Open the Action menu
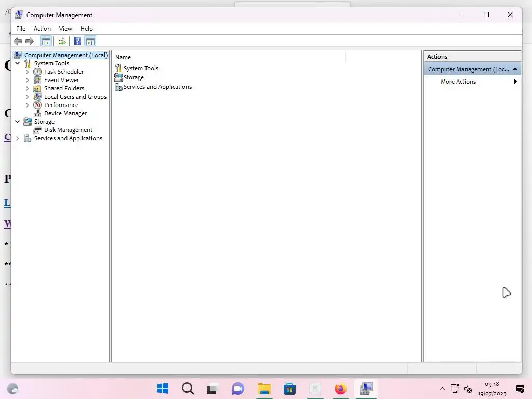Screen dimensions: 532x399 [x=42, y=29]
